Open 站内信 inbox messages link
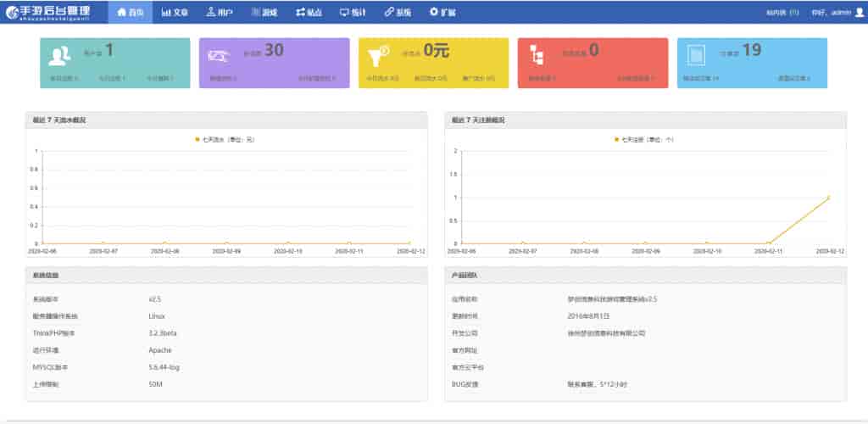 (x=782, y=13)
